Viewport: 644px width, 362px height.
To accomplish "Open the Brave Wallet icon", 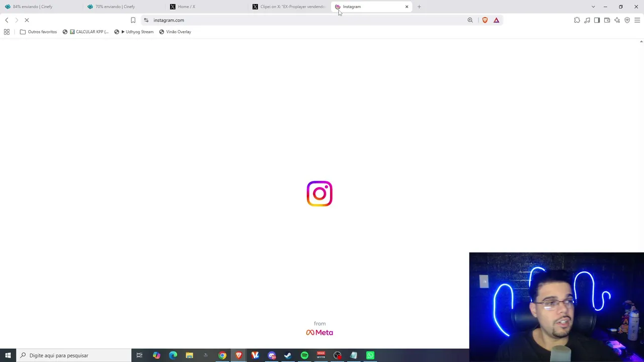I will point(607,20).
